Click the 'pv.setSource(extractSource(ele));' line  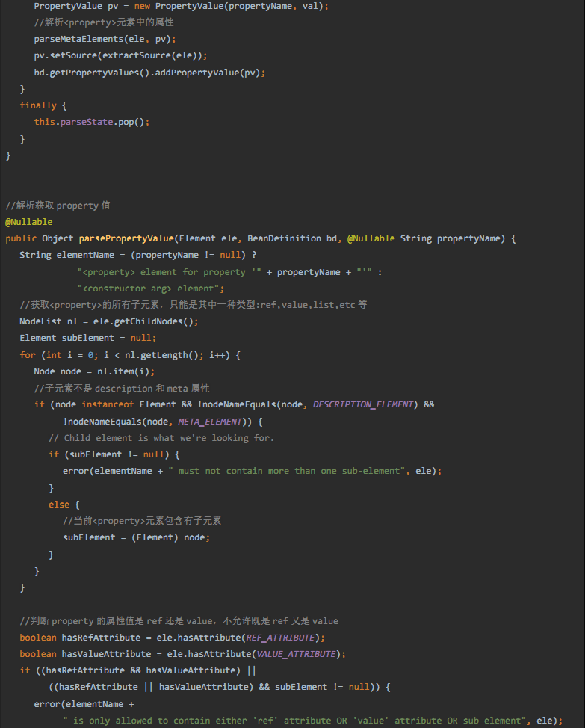(x=120, y=55)
